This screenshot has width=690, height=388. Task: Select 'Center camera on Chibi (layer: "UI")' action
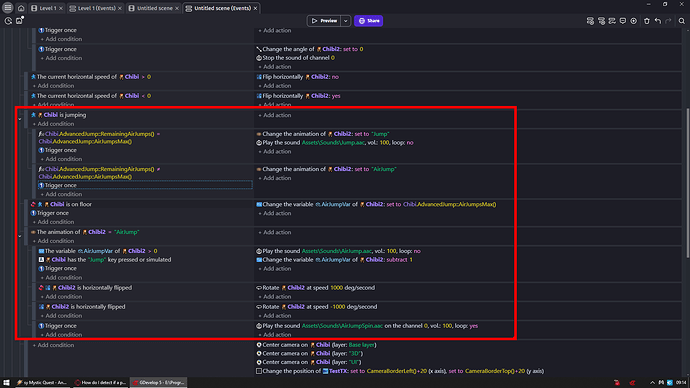(x=308, y=362)
